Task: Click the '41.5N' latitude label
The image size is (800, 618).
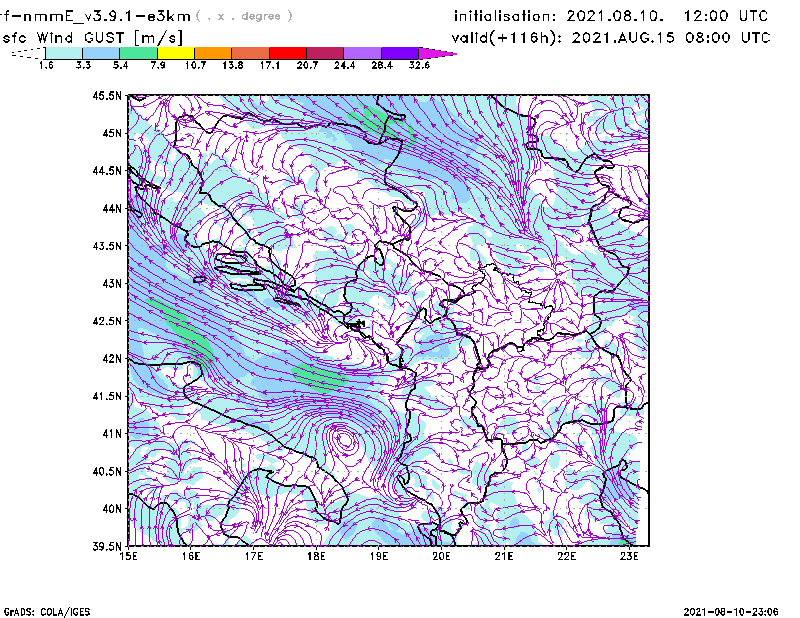Action: coord(107,396)
